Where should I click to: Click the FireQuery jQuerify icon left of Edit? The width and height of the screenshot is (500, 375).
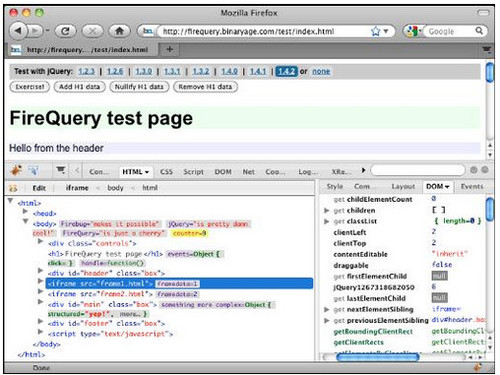[13, 188]
